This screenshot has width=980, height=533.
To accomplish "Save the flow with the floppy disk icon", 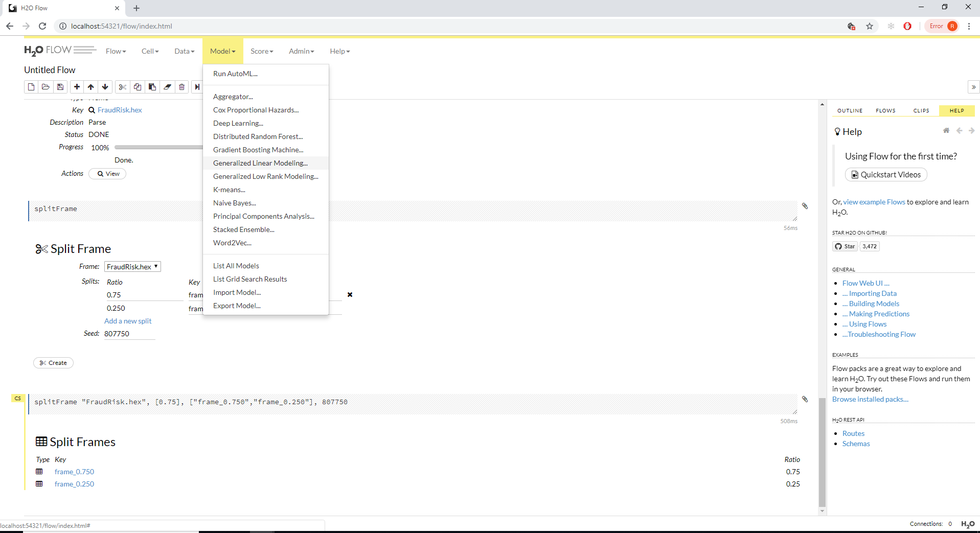I will (x=60, y=87).
